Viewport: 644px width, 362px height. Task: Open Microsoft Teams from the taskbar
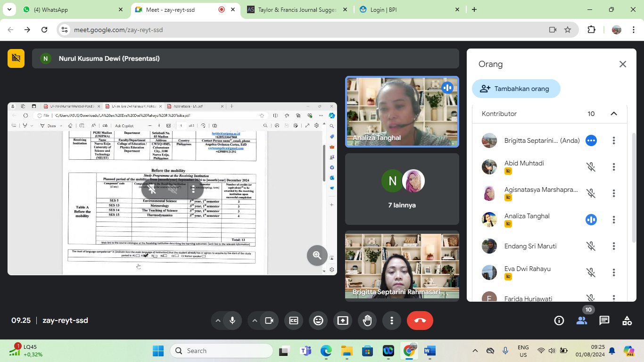pyautogui.click(x=305, y=351)
